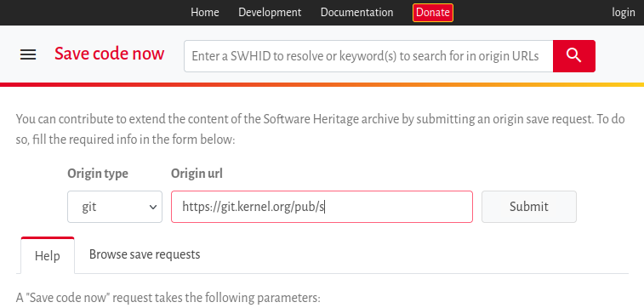This screenshot has height=308, width=644.
Task: Open the Documentation link in top bar
Action: (x=357, y=12)
